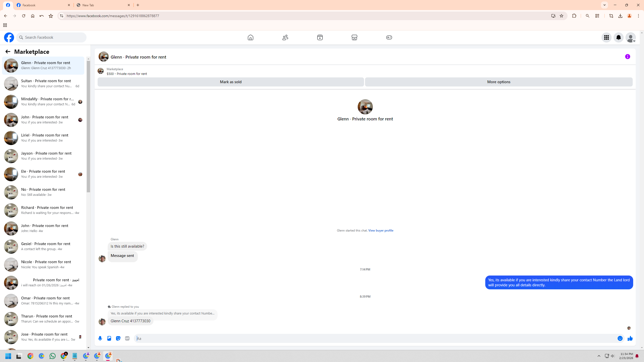Open the Marketplace tab in top navigation
The width and height of the screenshot is (644, 362).
pos(354,37)
